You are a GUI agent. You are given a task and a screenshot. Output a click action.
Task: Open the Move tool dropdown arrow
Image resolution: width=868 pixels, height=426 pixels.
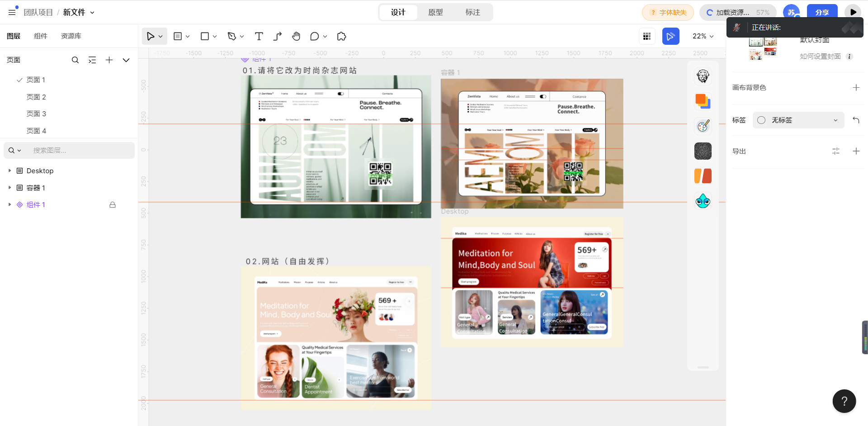click(x=161, y=36)
